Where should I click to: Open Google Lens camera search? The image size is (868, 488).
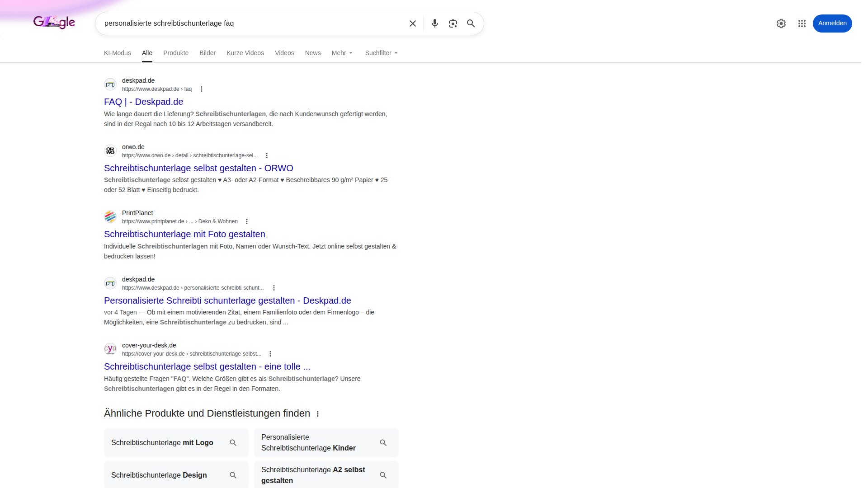453,23
